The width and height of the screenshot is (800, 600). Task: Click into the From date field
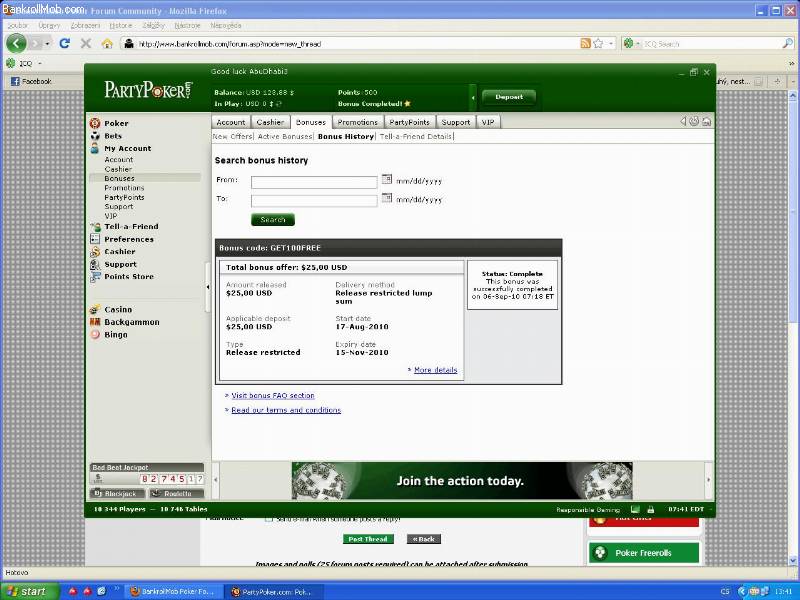point(314,182)
